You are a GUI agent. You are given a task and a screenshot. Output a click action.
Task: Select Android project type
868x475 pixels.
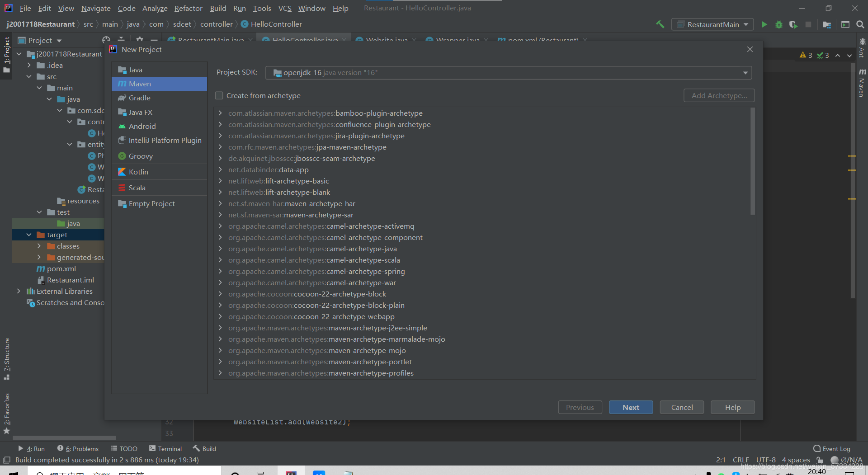159,127
